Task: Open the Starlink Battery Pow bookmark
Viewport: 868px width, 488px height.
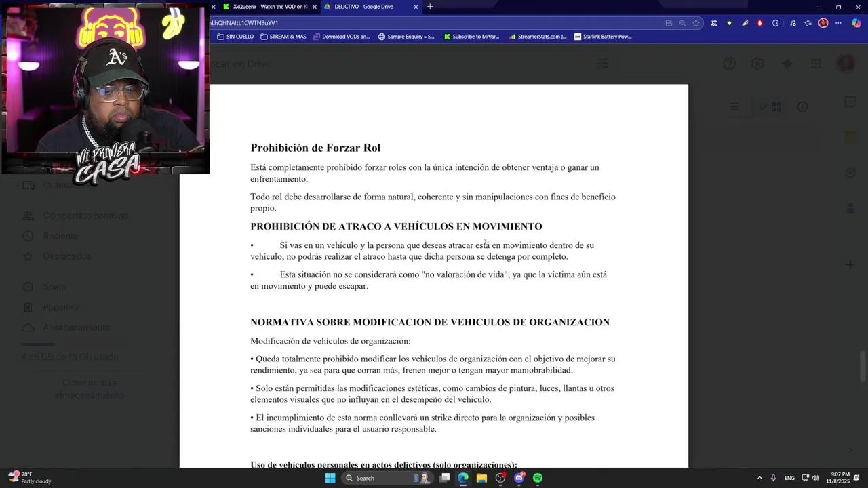Action: pyautogui.click(x=602, y=37)
